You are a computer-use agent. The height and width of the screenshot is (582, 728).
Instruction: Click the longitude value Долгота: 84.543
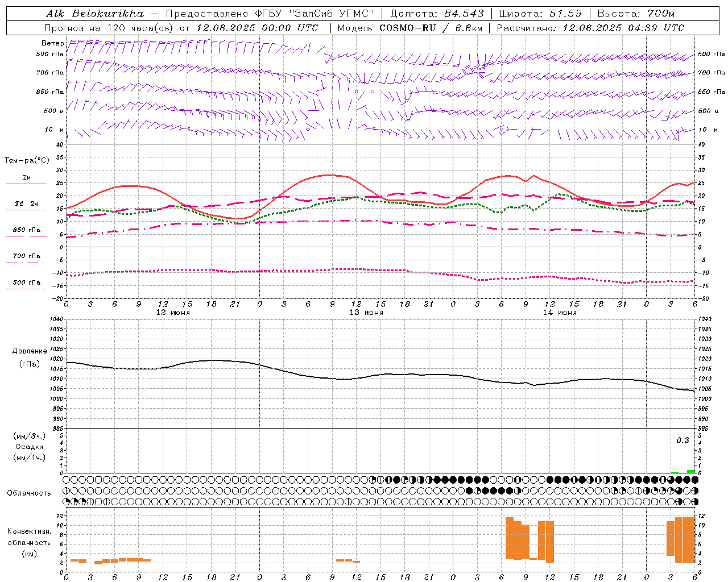click(x=437, y=14)
